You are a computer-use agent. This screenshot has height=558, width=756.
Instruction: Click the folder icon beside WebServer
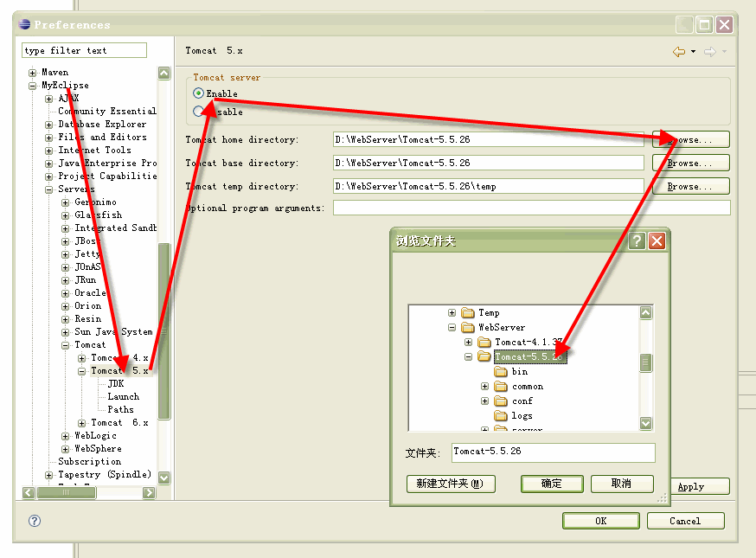tap(468, 328)
